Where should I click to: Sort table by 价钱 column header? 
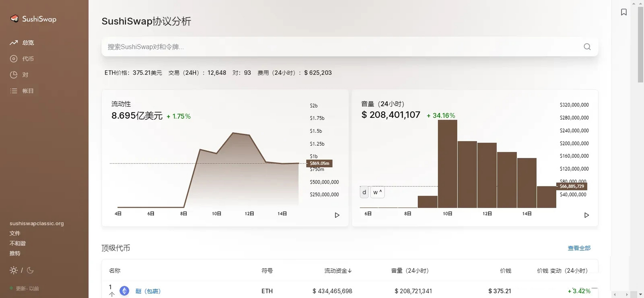pos(506,271)
